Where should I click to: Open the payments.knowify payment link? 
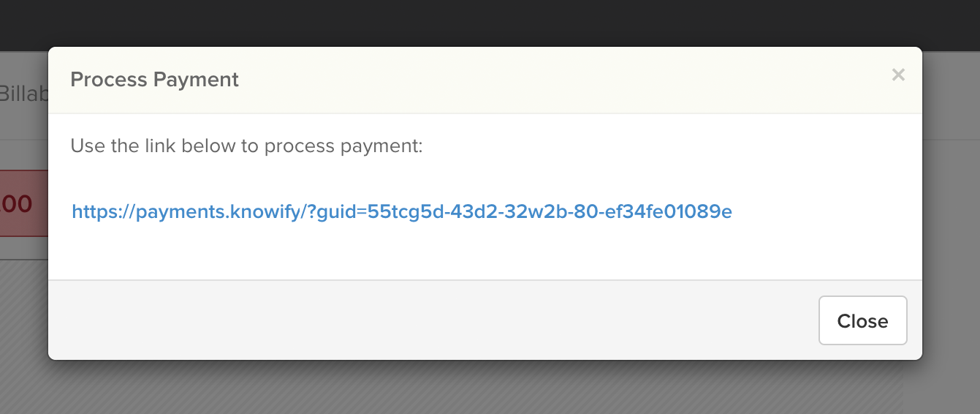pos(402,212)
